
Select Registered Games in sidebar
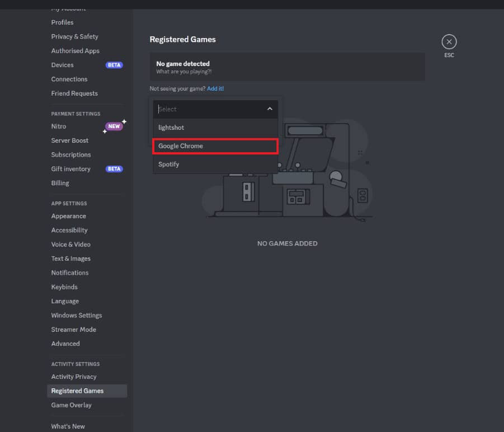click(87, 391)
